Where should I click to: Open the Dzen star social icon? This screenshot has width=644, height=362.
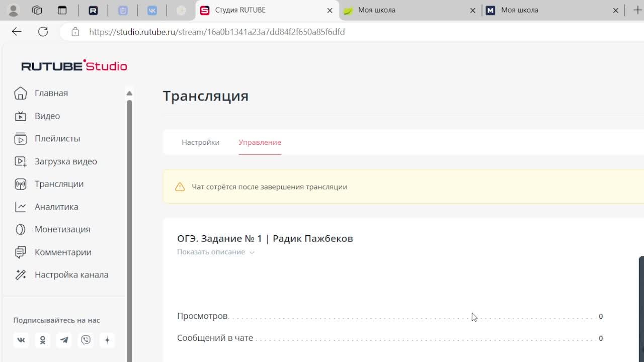tap(107, 340)
